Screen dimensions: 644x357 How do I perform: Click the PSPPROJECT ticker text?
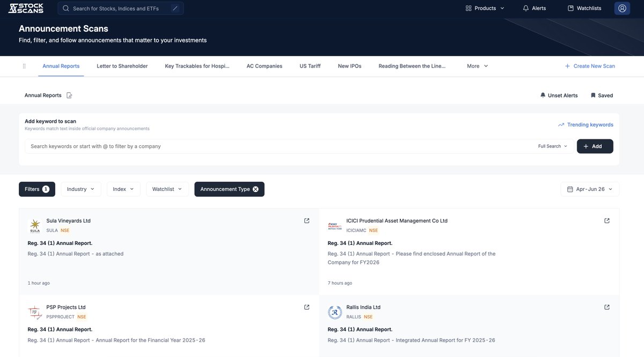(60, 317)
